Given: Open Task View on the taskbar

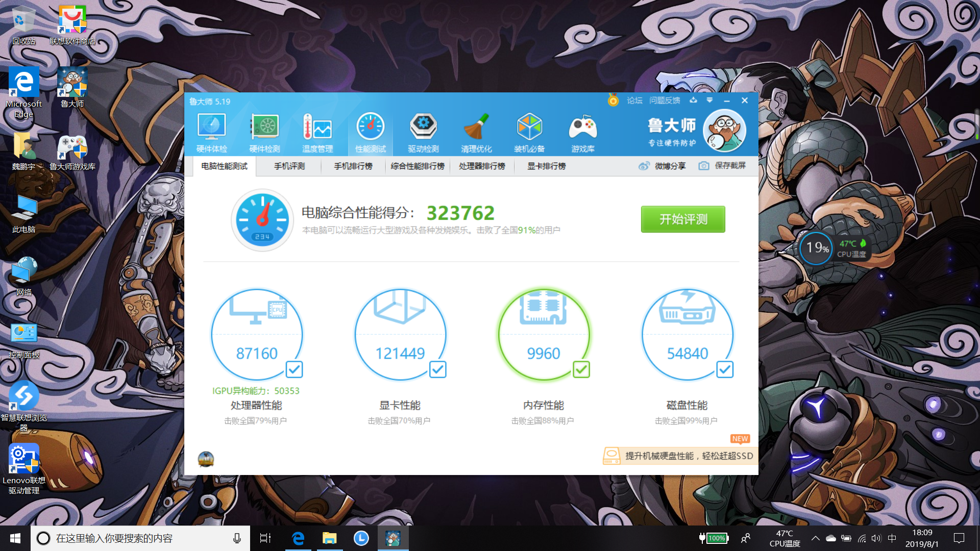Looking at the screenshot, I should click(265, 538).
